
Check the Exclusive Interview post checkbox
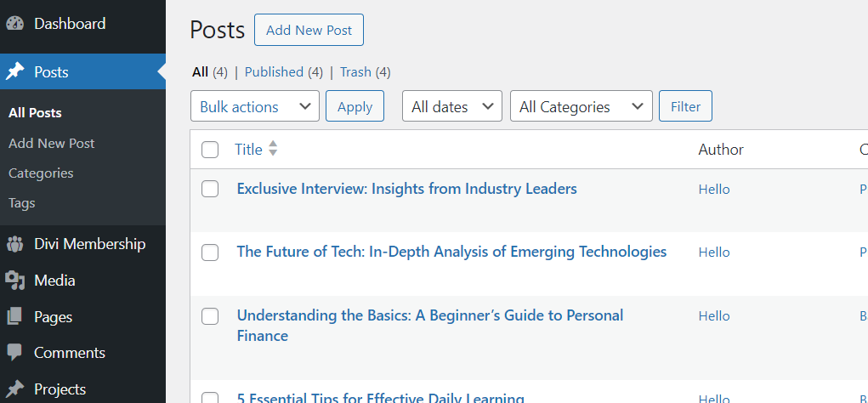point(210,190)
